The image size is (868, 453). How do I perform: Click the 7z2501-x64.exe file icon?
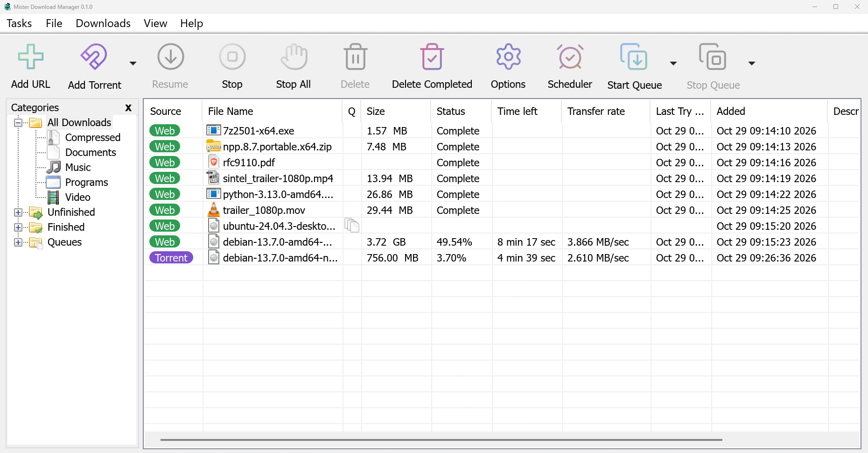tap(213, 130)
